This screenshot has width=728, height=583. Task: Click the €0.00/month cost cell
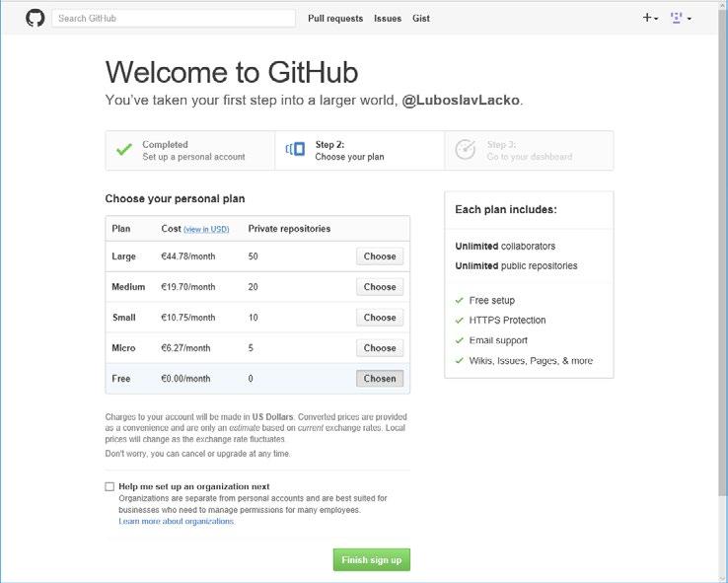pyautogui.click(x=185, y=379)
